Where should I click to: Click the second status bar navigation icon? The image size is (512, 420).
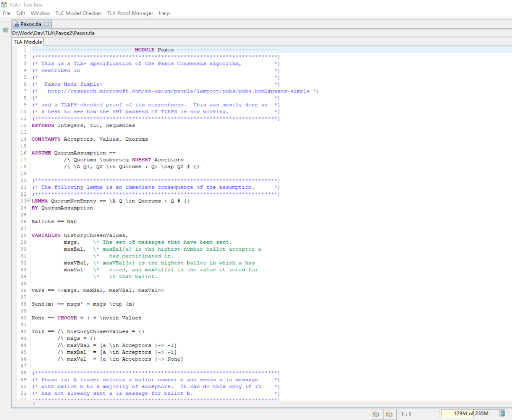coord(389,414)
